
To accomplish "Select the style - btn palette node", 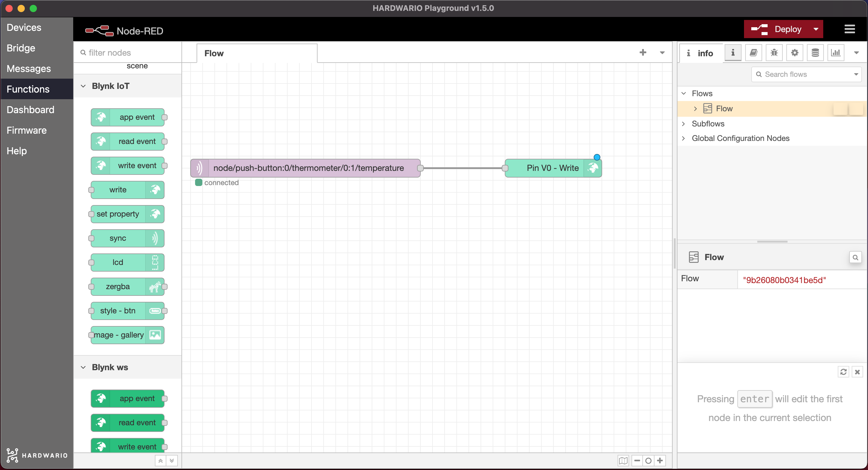I will point(128,311).
